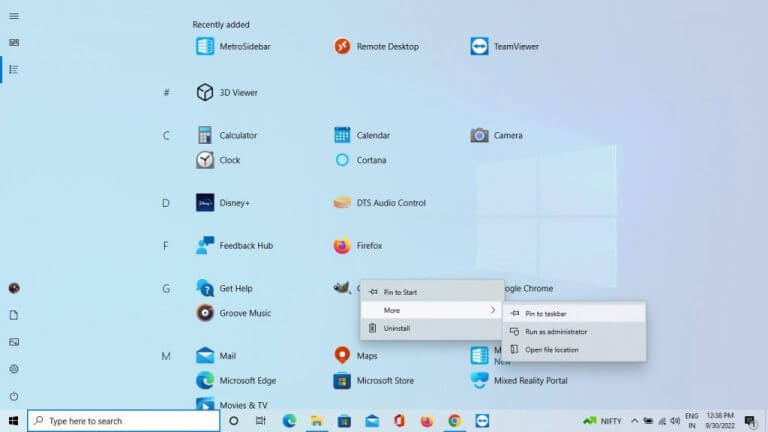Click the Power button in Start sidebar
Viewport: 768px width, 432px height.
point(14,396)
